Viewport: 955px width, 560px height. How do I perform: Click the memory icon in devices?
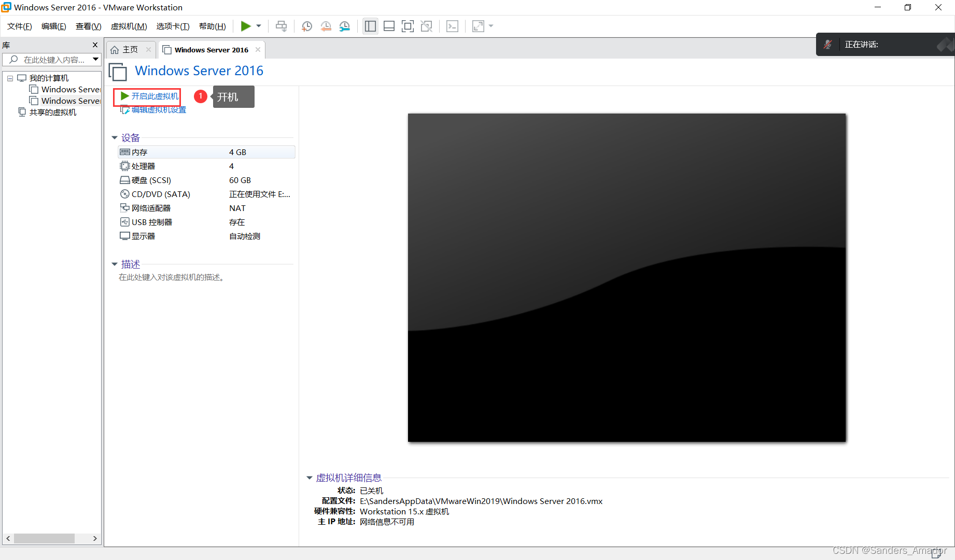pos(125,152)
